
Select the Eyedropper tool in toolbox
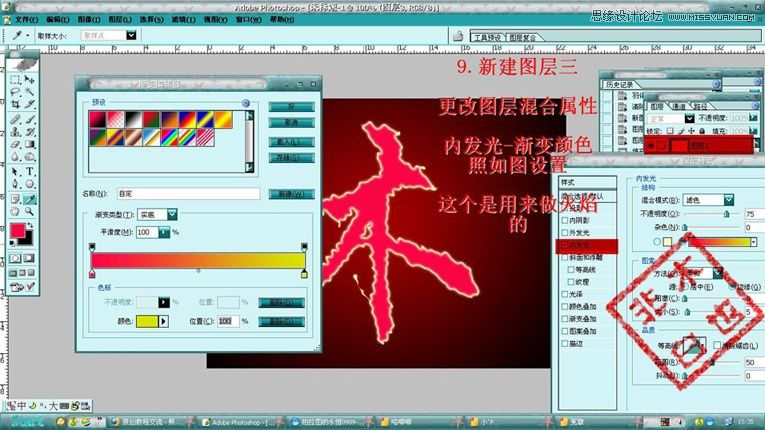tap(30, 199)
